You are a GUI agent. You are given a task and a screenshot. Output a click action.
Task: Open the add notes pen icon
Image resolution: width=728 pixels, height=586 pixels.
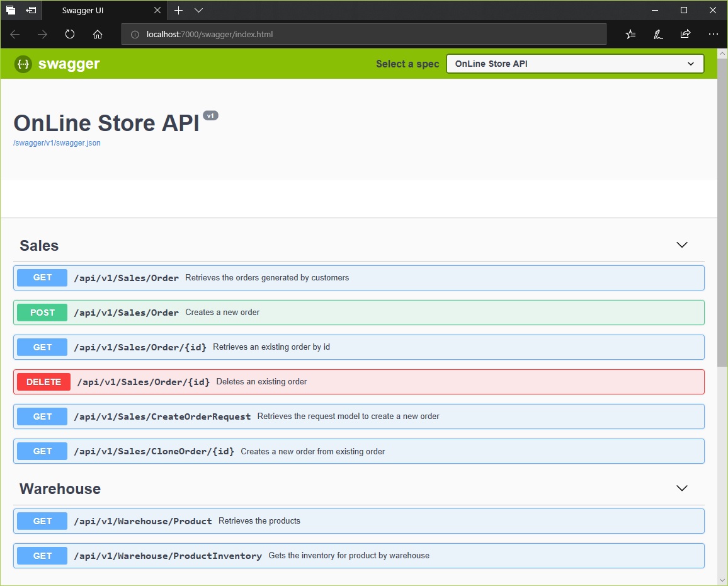[658, 35]
